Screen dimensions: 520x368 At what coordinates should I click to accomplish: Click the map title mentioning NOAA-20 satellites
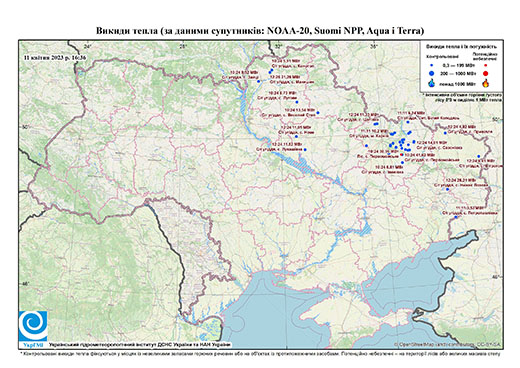point(260,31)
